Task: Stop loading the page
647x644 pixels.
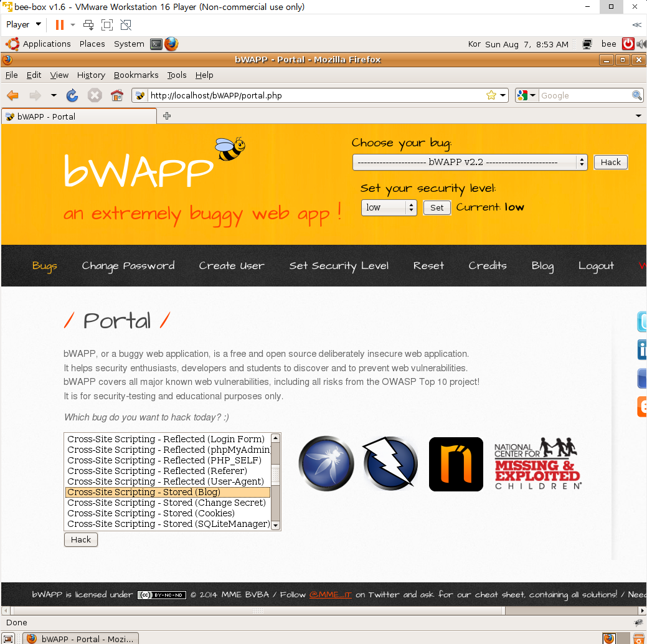Action: 95,95
